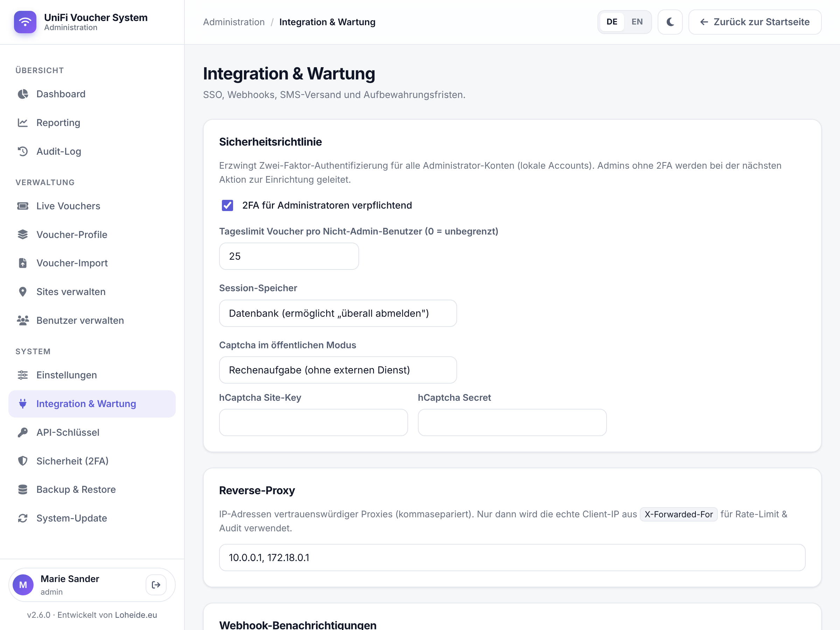Screen dimensions: 840x630
Task: Click Zurück zur Startseite button
Action: (x=755, y=22)
